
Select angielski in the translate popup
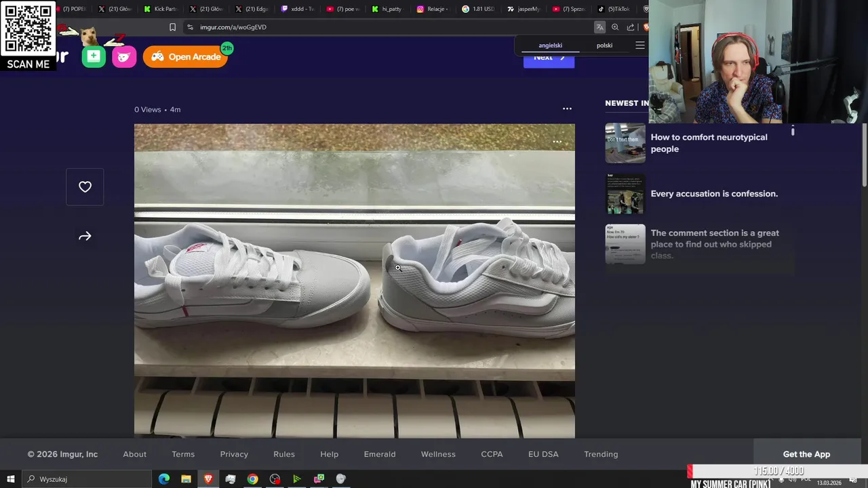tap(550, 45)
